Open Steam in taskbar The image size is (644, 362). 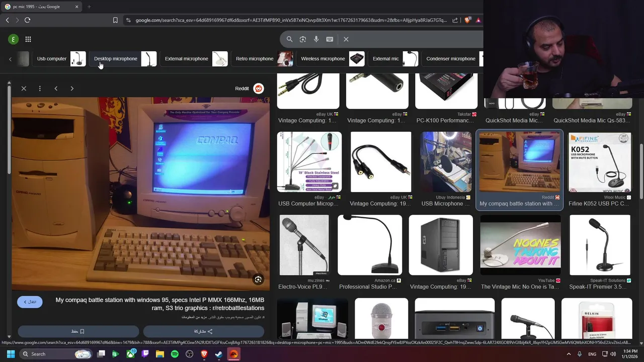[x=219, y=354]
